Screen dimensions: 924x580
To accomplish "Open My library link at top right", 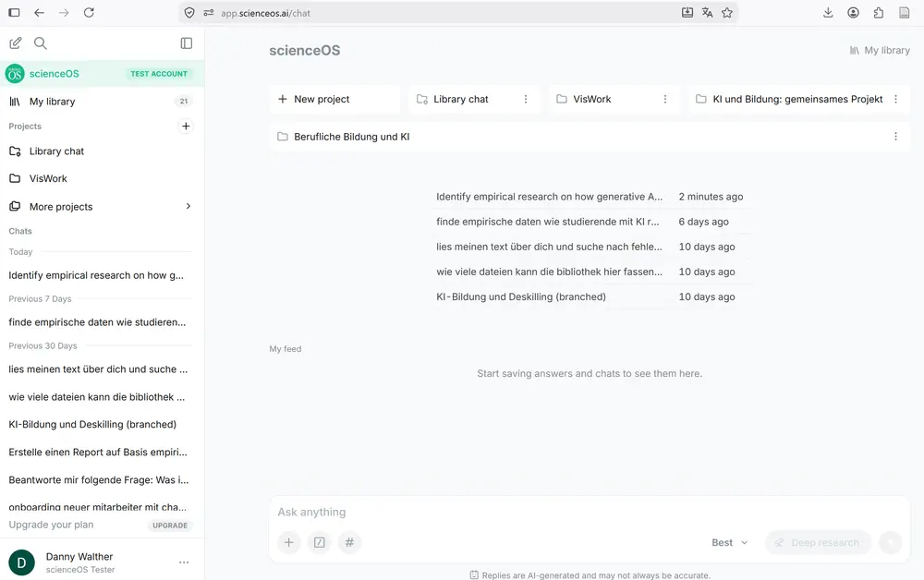I will coord(880,51).
